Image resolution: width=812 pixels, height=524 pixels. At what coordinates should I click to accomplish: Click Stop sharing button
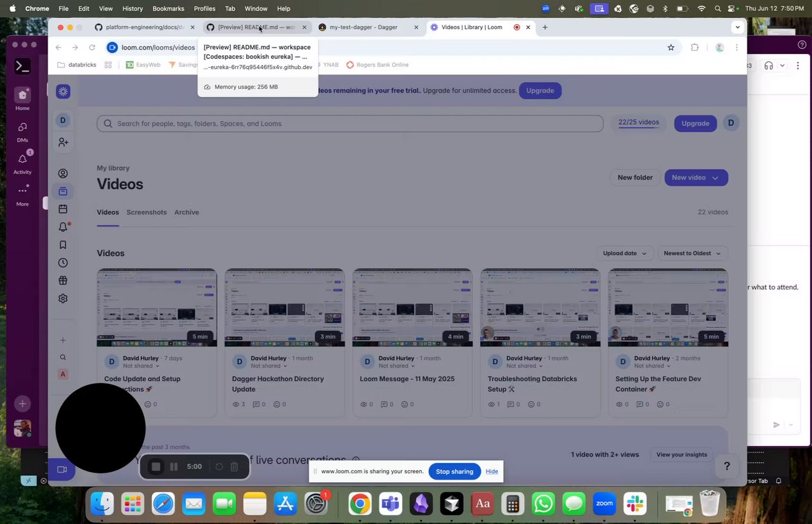(454, 471)
